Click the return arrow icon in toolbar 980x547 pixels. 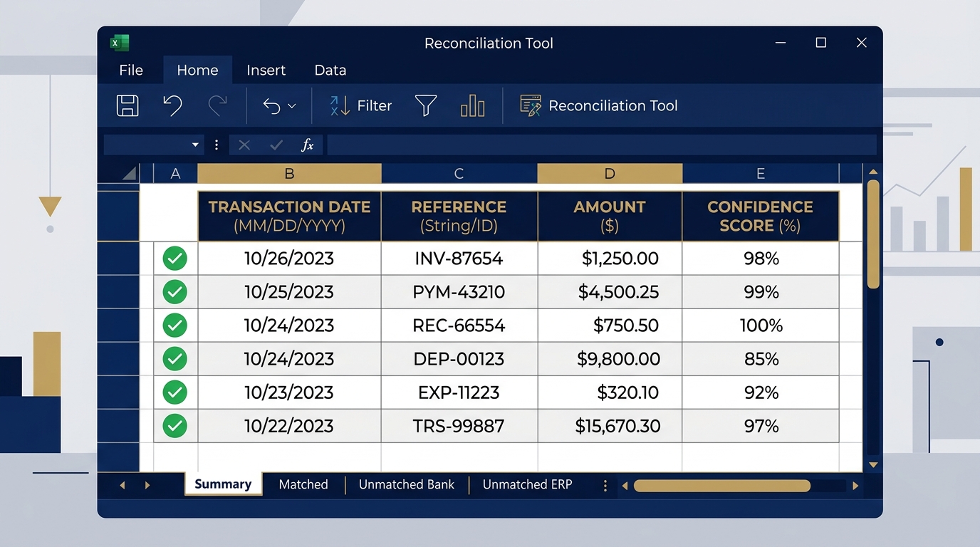tap(271, 106)
